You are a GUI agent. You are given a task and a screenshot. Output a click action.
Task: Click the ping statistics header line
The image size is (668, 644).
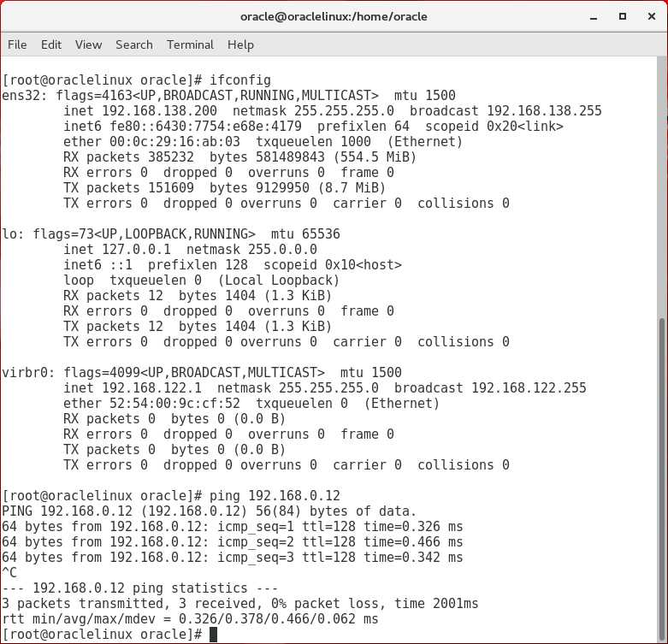tap(139, 588)
